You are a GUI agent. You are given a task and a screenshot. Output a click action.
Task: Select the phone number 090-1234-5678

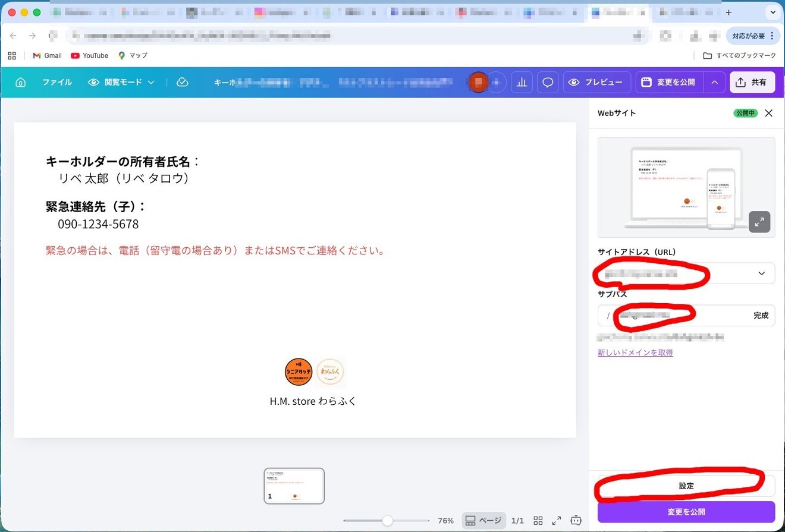(98, 224)
